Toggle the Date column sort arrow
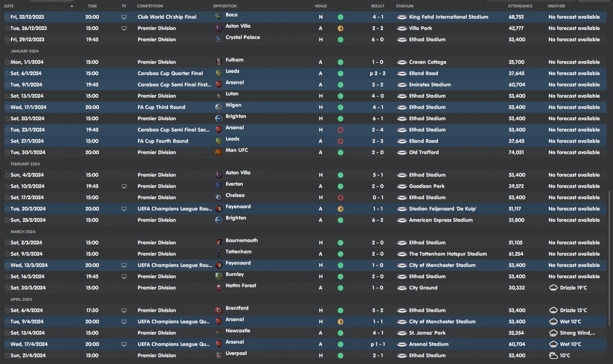Image resolution: width=613 pixels, height=364 pixels. point(72,6)
